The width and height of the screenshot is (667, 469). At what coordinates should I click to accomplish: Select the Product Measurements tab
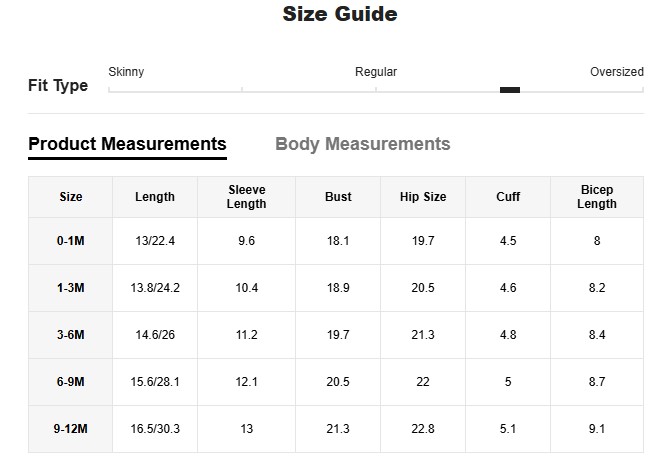[127, 144]
